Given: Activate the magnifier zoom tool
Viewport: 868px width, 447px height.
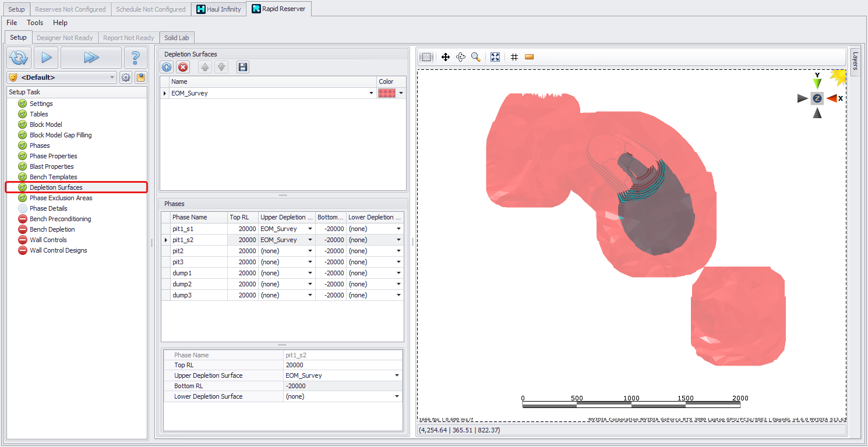Looking at the screenshot, I should click(476, 57).
